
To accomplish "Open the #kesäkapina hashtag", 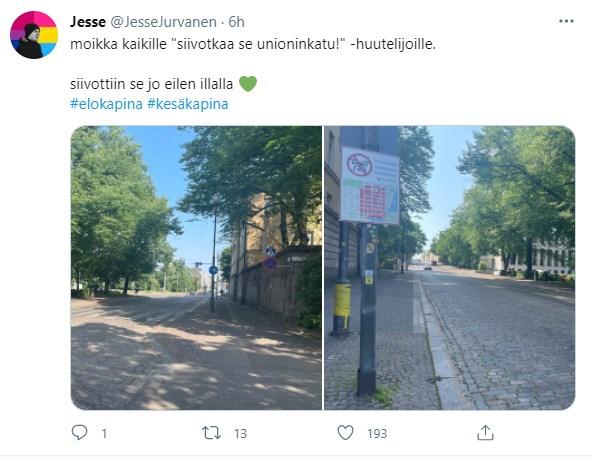I will 188,104.
